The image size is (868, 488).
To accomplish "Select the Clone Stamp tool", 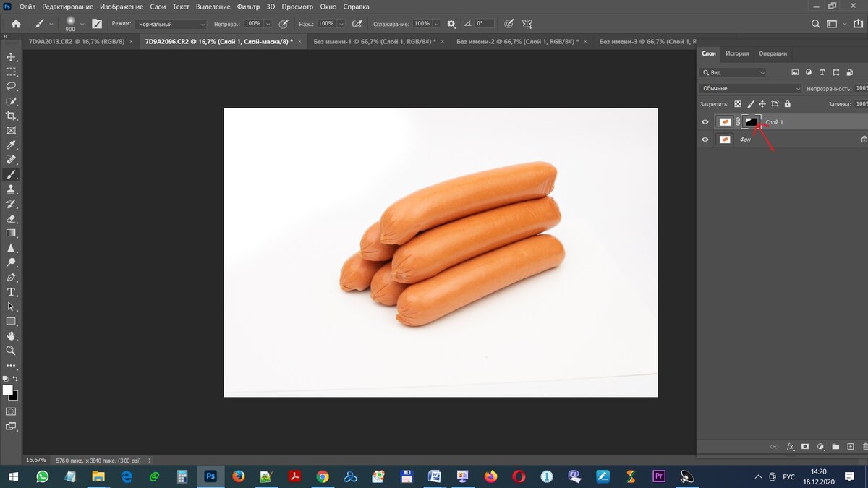I will coord(11,189).
